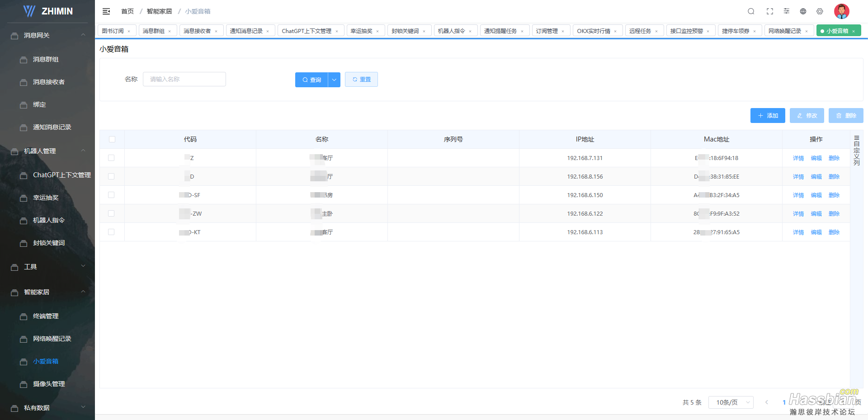This screenshot has width=868, height=420.
Task: Select the row with IP 192.168.6.150
Action: point(111,195)
